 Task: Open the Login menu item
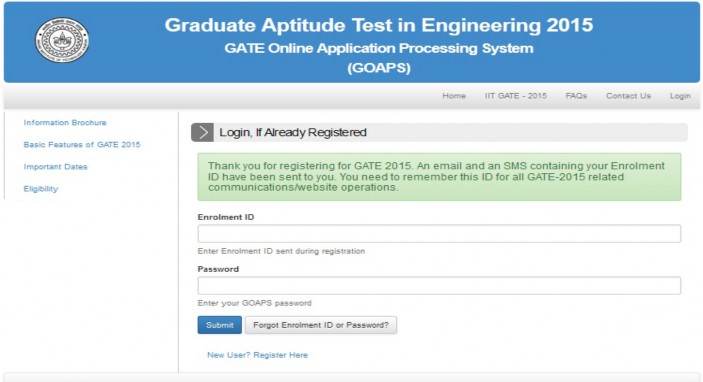pos(680,96)
